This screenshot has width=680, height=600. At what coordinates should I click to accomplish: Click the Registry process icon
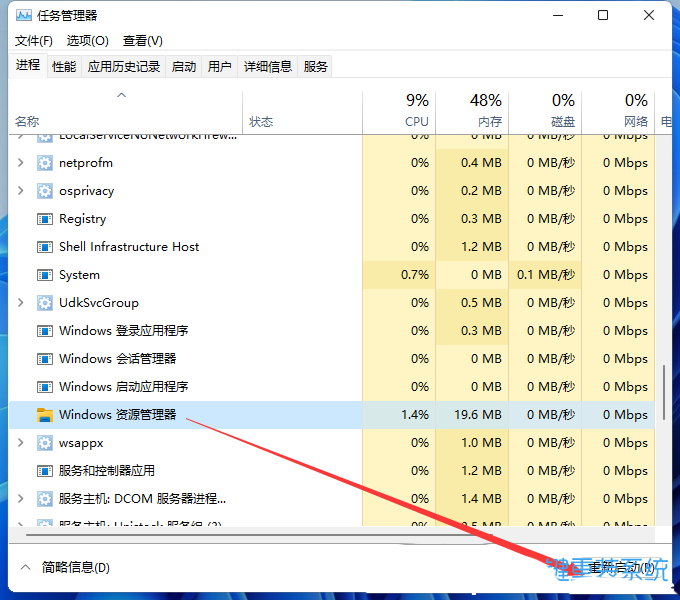pyautogui.click(x=45, y=219)
